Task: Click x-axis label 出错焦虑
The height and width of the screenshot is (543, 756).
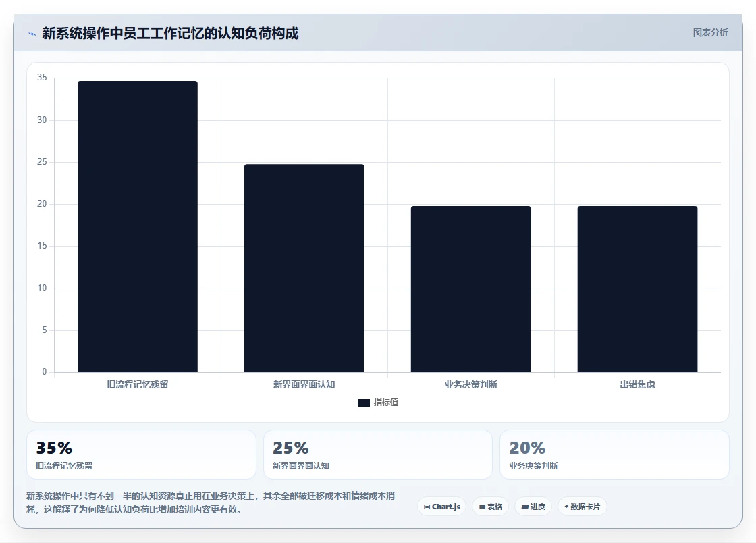Action: (637, 384)
